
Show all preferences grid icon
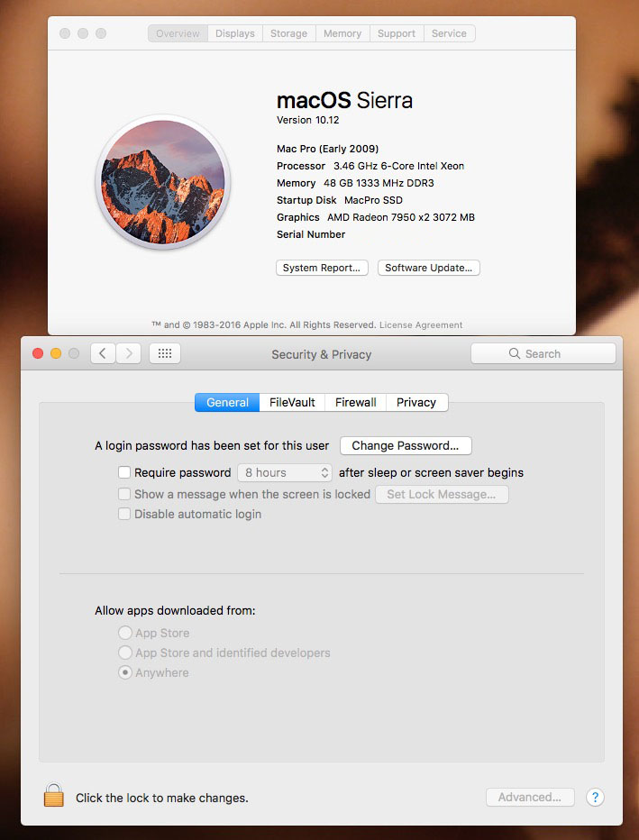[164, 353]
